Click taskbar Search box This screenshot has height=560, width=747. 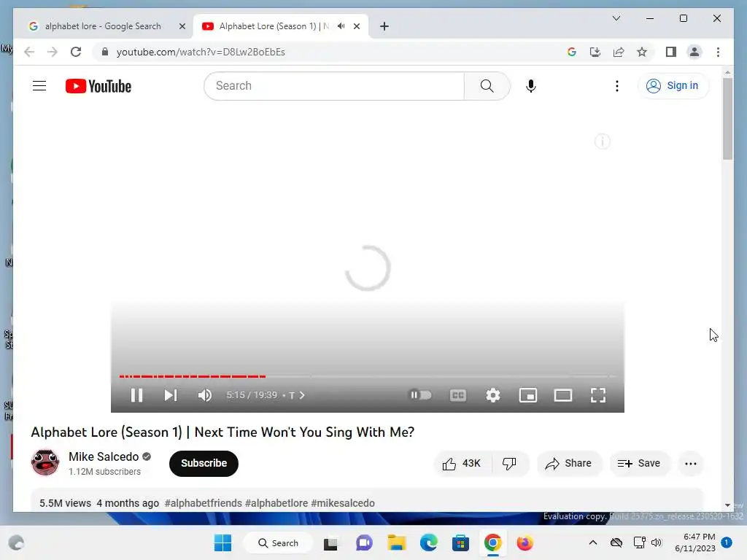(x=278, y=542)
